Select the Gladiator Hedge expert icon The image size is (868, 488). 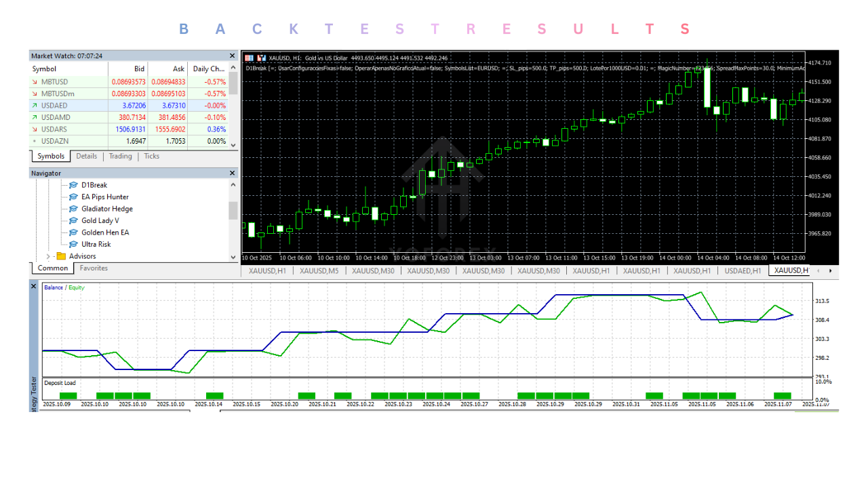click(74, 209)
